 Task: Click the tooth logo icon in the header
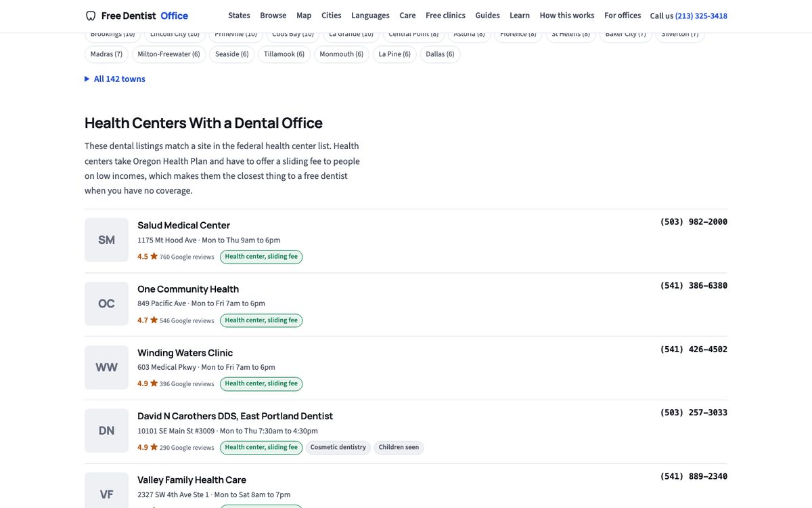point(91,16)
